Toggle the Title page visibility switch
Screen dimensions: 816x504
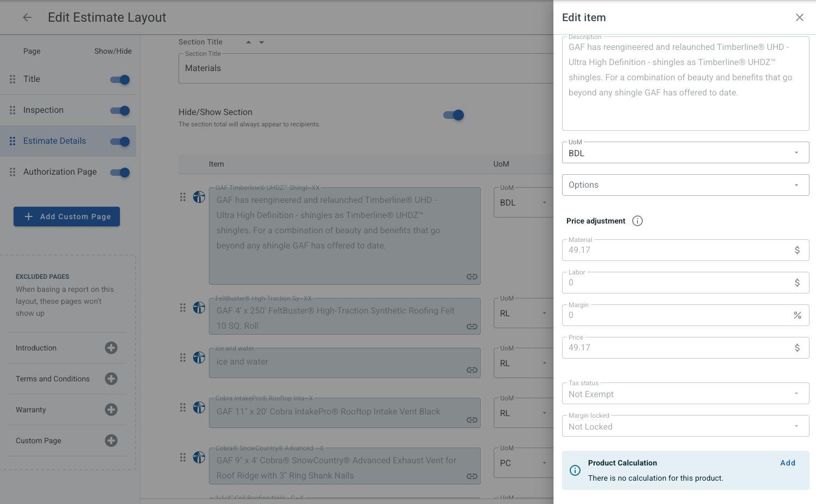120,80
